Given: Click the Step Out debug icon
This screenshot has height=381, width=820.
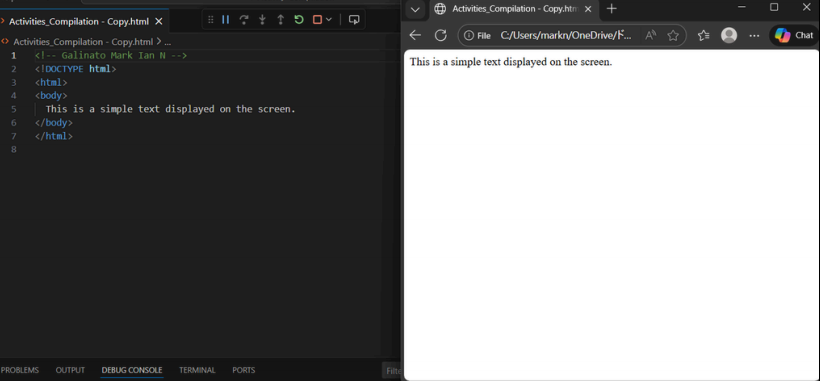Looking at the screenshot, I should [x=281, y=20].
